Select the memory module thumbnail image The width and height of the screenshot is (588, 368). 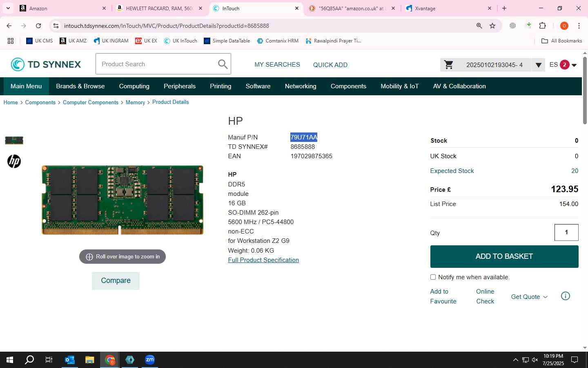pos(14,140)
